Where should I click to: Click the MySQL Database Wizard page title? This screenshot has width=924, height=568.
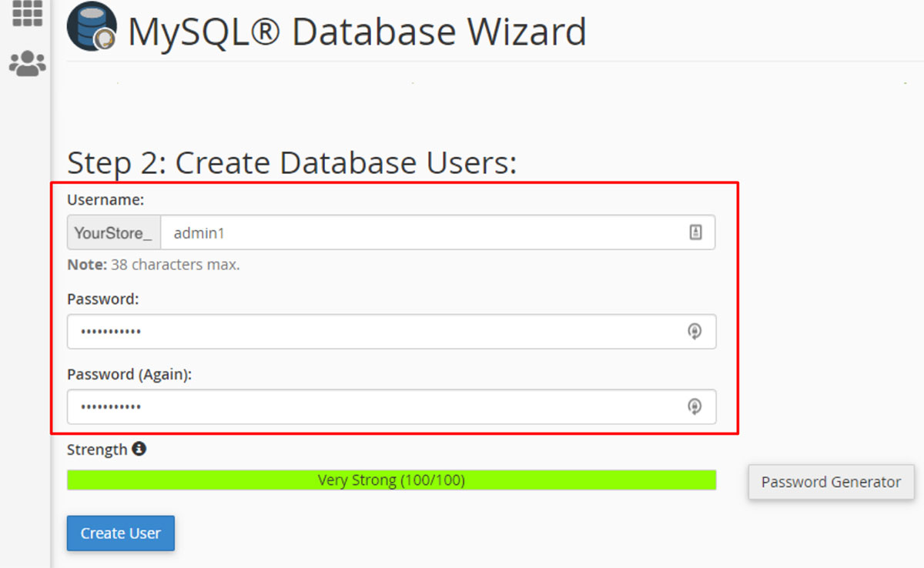point(357,31)
